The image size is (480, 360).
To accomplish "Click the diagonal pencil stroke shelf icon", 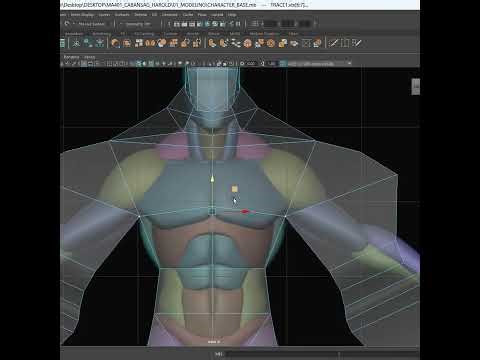I will (x=333, y=43).
